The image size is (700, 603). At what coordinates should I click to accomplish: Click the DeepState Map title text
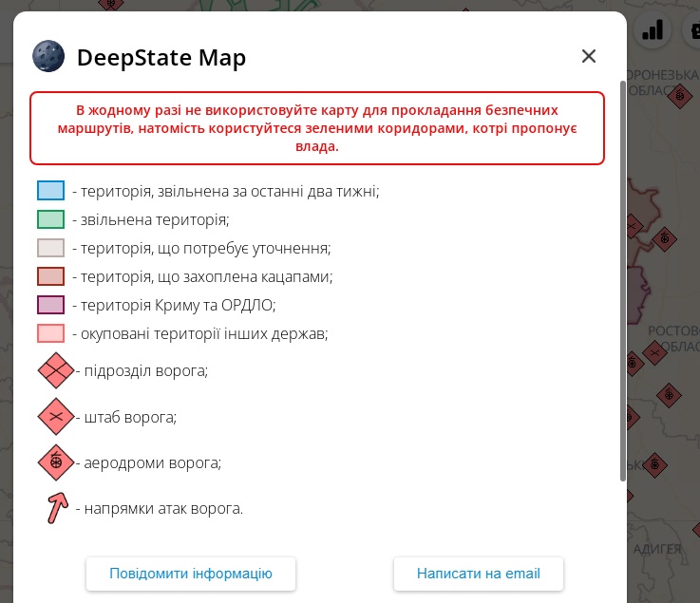[161, 58]
